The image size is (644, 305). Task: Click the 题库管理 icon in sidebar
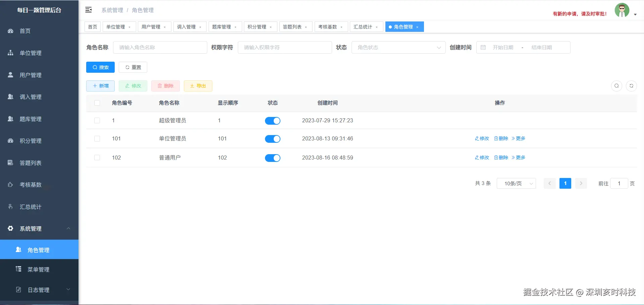(x=10, y=119)
